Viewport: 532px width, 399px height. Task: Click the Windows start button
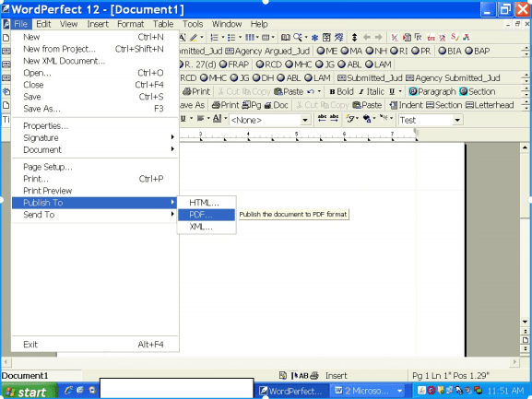point(28,392)
